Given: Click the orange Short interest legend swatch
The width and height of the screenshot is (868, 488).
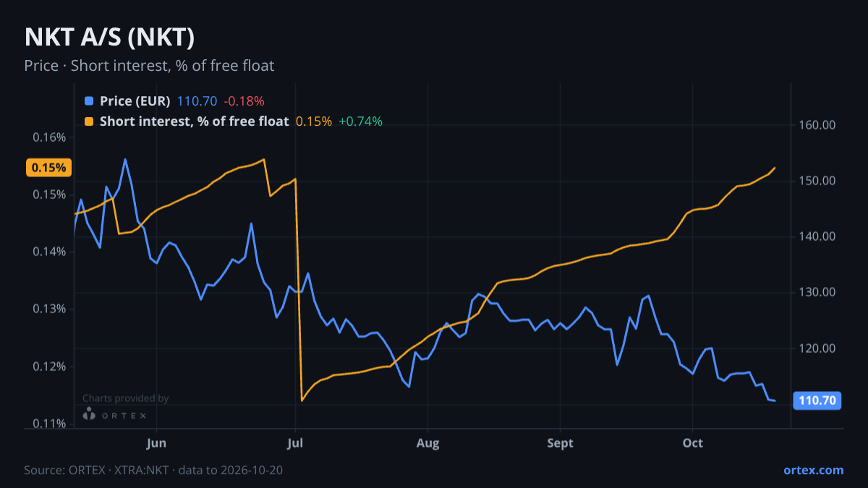Looking at the screenshot, I should point(89,121).
